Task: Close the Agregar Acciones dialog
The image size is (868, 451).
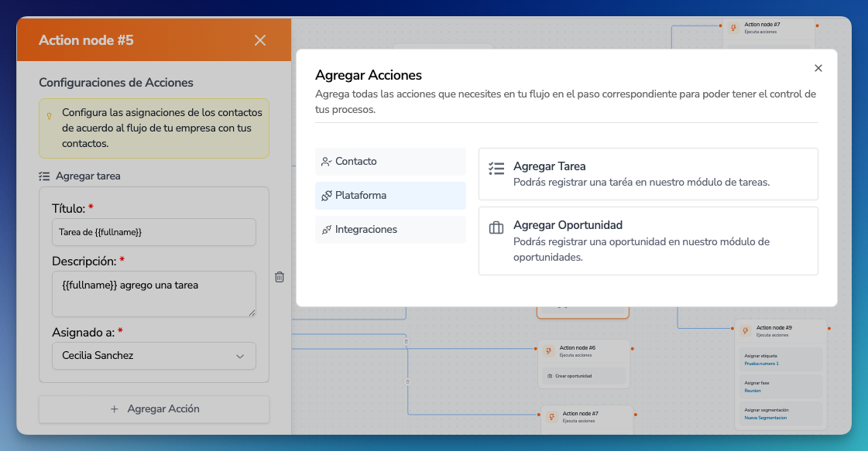Action: click(818, 68)
